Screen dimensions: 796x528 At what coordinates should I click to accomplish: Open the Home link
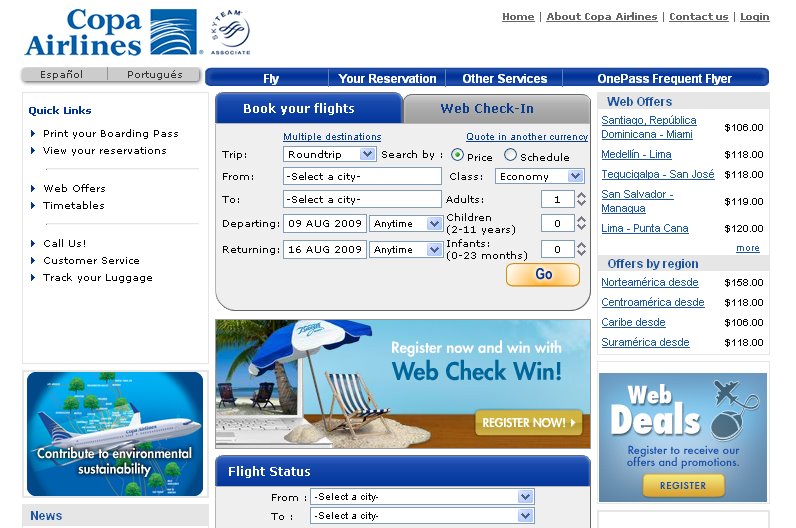518,16
